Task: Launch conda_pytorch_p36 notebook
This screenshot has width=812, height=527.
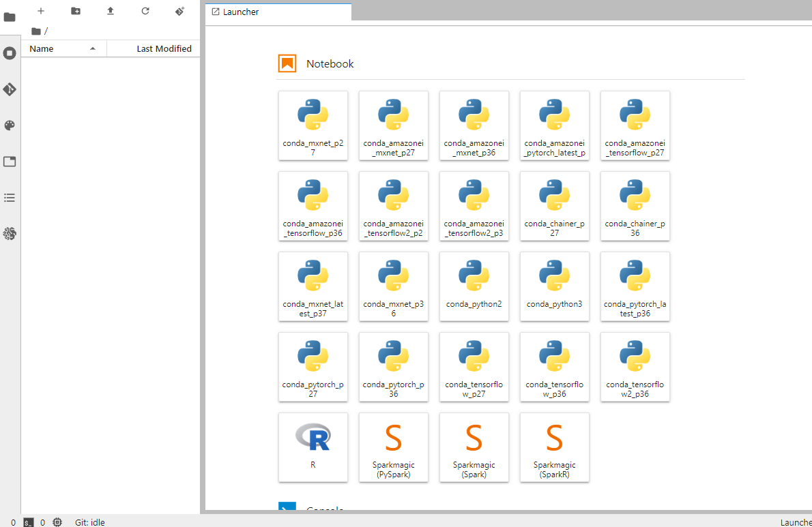Action: 394,367
